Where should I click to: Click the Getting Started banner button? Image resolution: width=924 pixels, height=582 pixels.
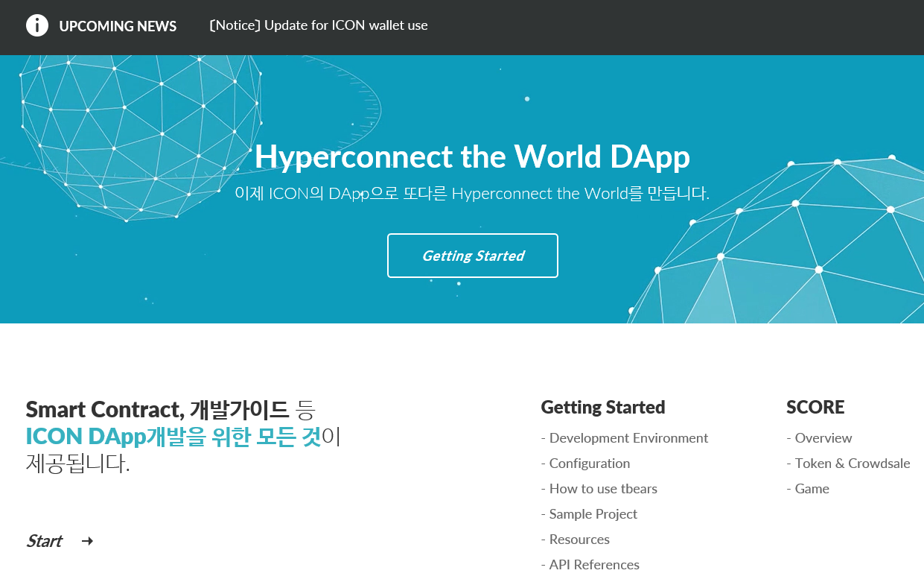click(x=473, y=256)
